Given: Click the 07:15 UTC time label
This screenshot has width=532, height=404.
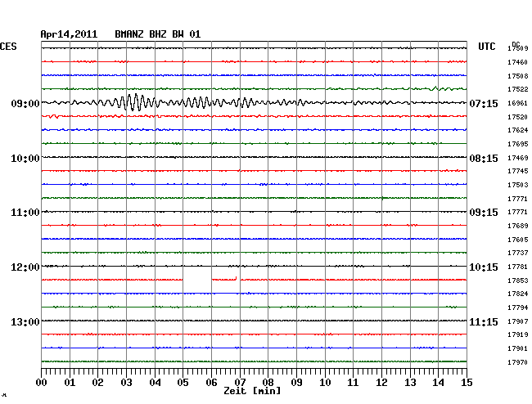Looking at the screenshot, I should (x=484, y=104).
